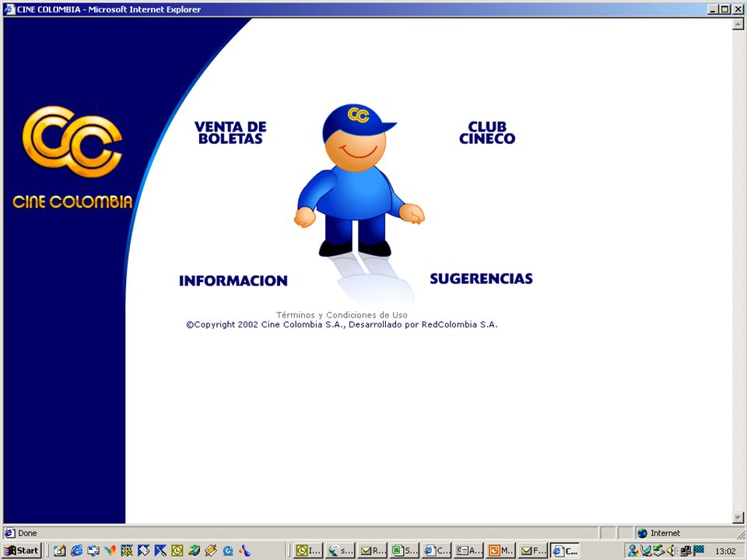Open the colorful butterfly quick launch icon
The height and width of the screenshot is (560, 747).
click(x=110, y=551)
